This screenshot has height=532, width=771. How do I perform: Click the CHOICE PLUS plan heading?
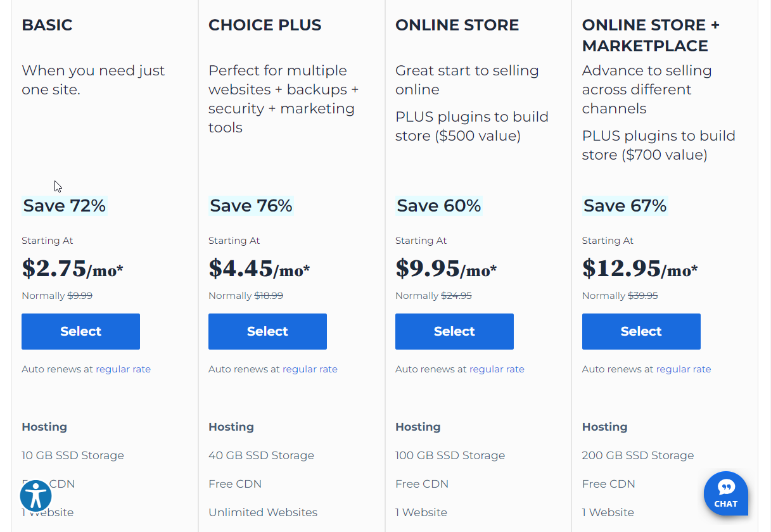pos(265,25)
